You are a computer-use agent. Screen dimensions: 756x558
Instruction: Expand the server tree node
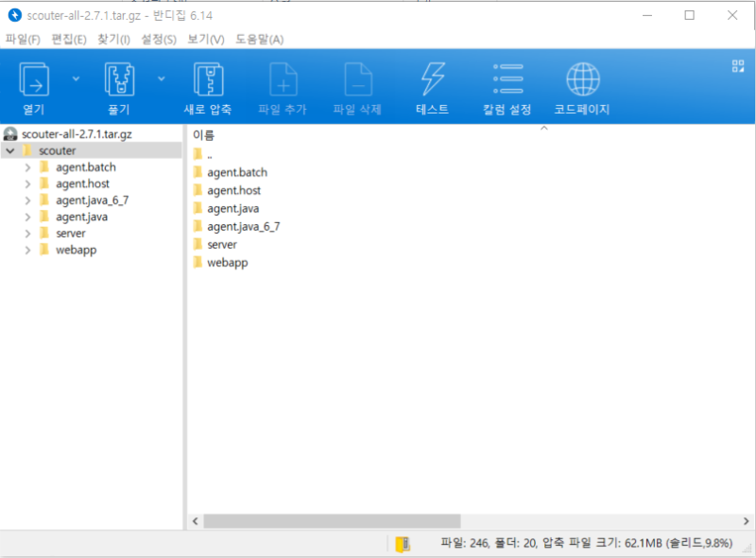coord(27,233)
